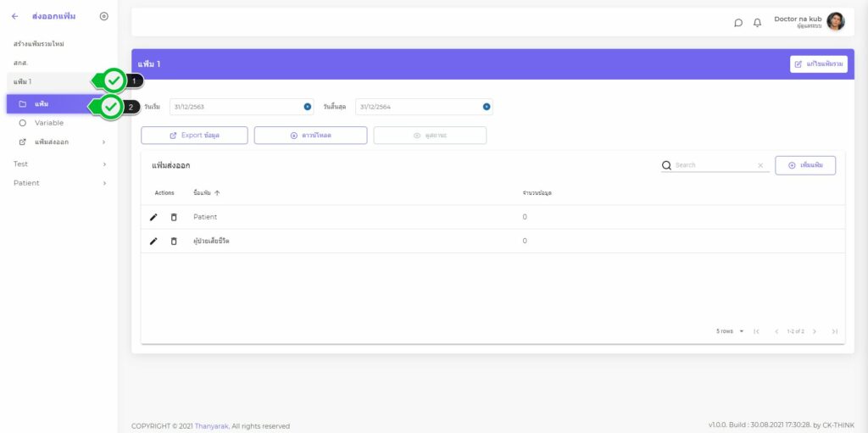Viewport: 868px width, 433px height.
Task: Click the Export ข้อมูล button
Action: (194, 136)
